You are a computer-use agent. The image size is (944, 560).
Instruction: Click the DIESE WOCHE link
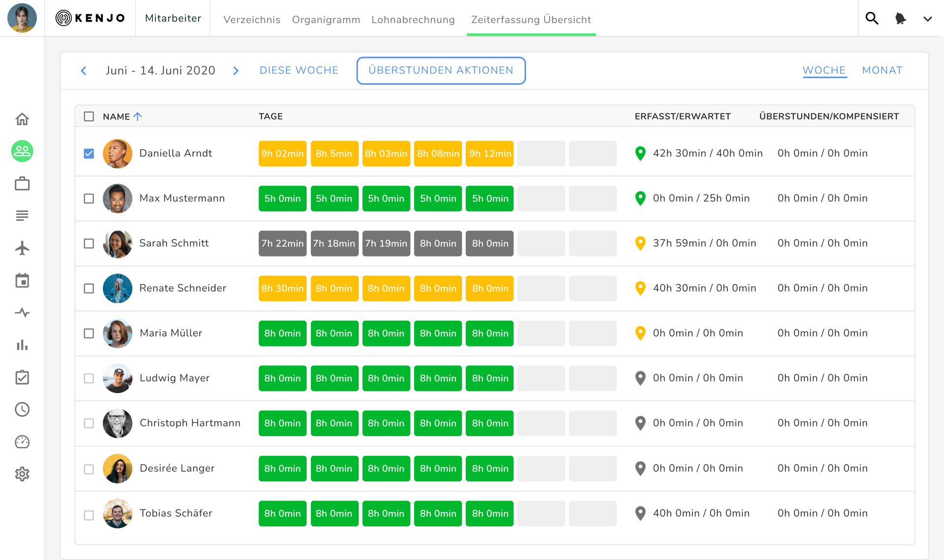coord(298,70)
